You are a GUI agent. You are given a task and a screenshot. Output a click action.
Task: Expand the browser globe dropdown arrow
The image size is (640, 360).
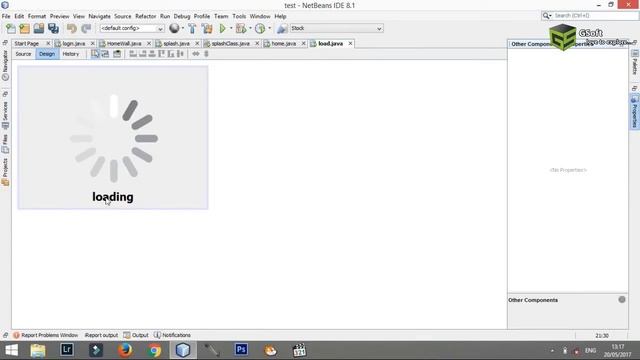(x=182, y=29)
